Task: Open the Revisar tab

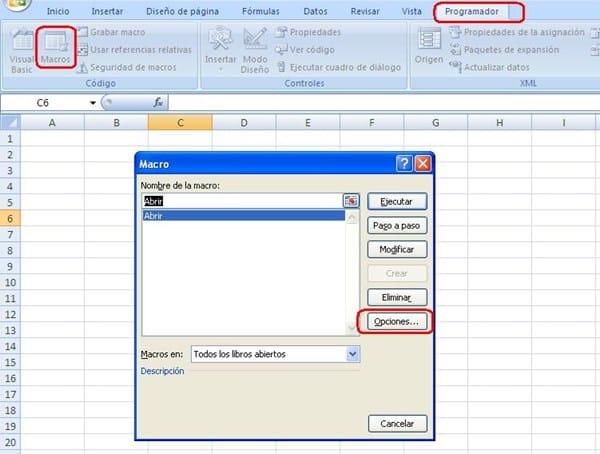Action: click(x=365, y=11)
